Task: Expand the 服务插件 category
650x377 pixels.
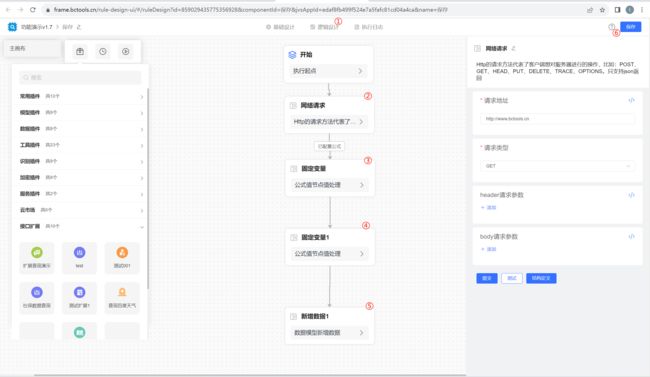Action: pos(81,193)
